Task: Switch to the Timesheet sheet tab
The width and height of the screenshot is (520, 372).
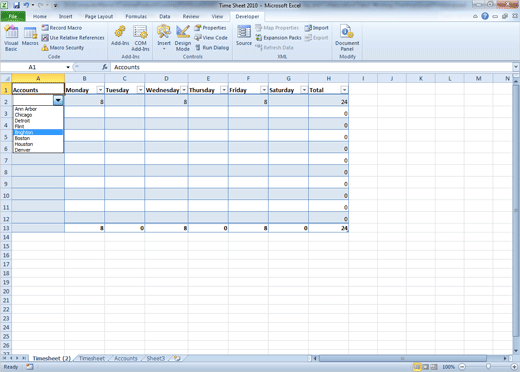Action: point(92,358)
